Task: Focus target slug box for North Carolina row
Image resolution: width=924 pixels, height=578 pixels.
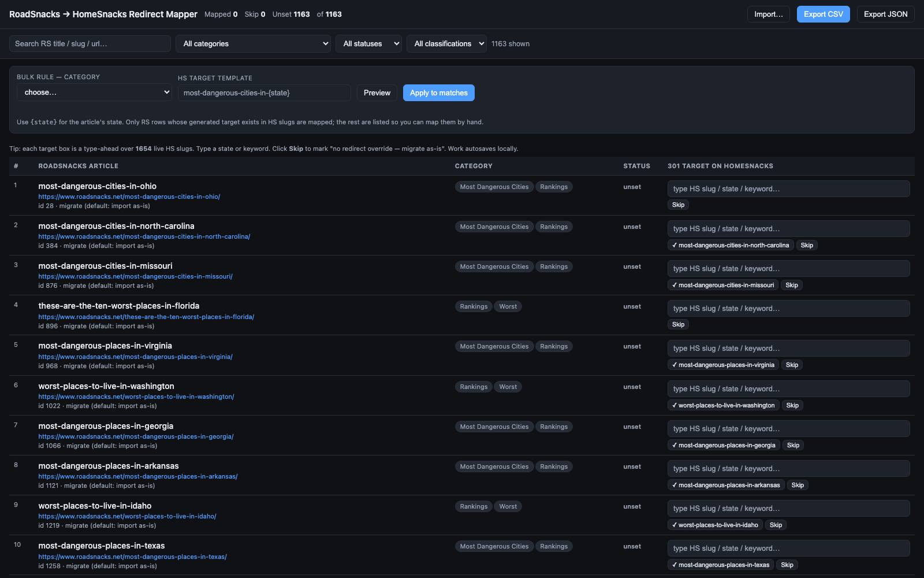Action: pos(788,229)
